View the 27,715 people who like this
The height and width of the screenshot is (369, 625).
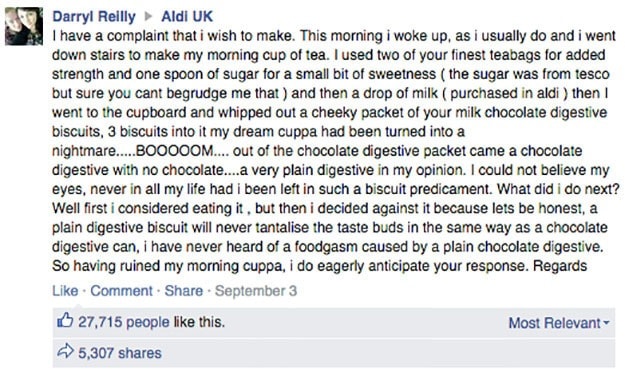124,322
